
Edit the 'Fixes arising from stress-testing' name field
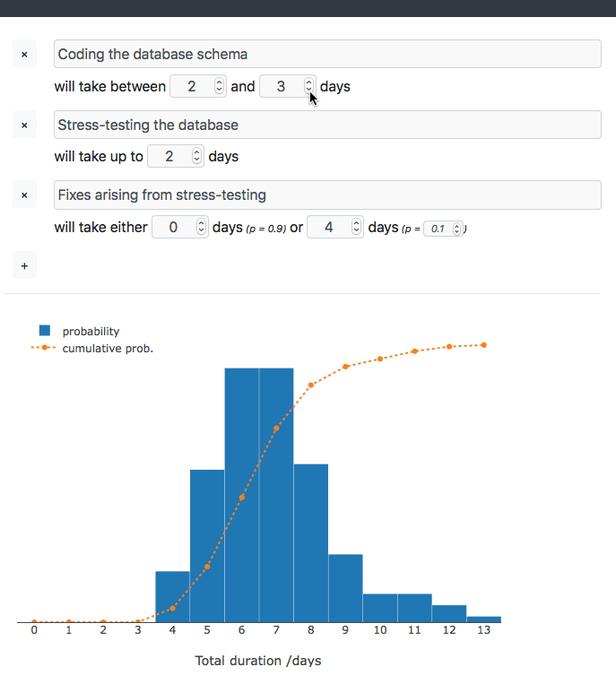pos(327,195)
